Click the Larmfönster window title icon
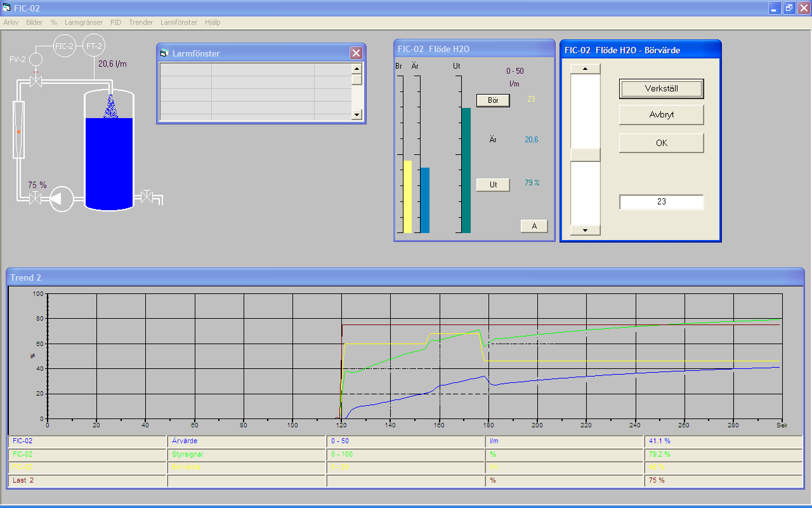 click(x=164, y=53)
